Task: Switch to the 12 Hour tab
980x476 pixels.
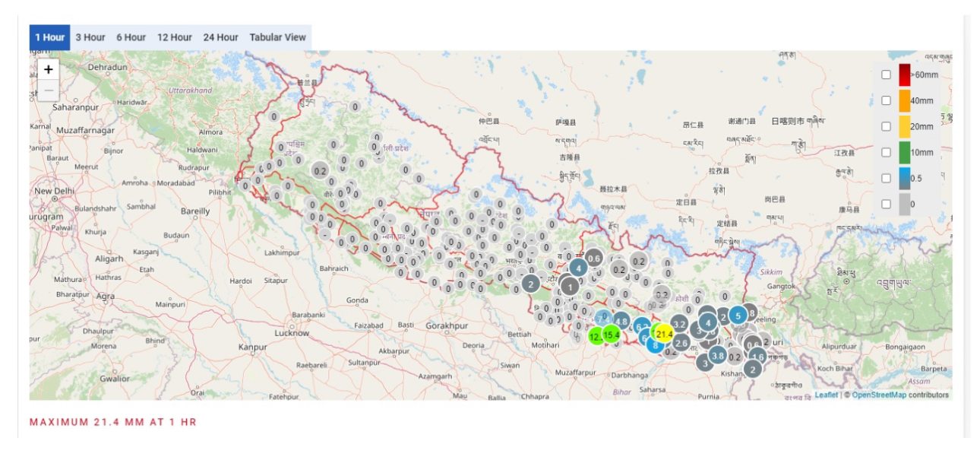Action: pyautogui.click(x=175, y=37)
